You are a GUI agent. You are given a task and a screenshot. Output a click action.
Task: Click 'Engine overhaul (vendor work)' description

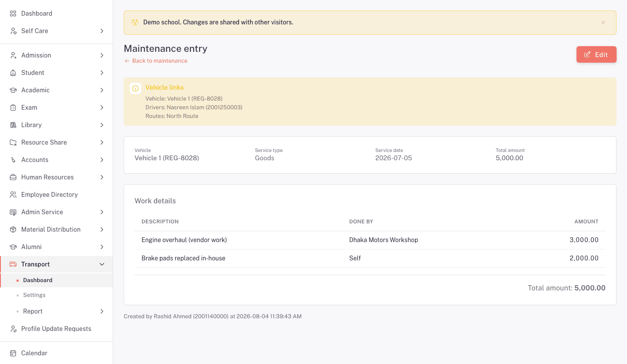(x=184, y=240)
